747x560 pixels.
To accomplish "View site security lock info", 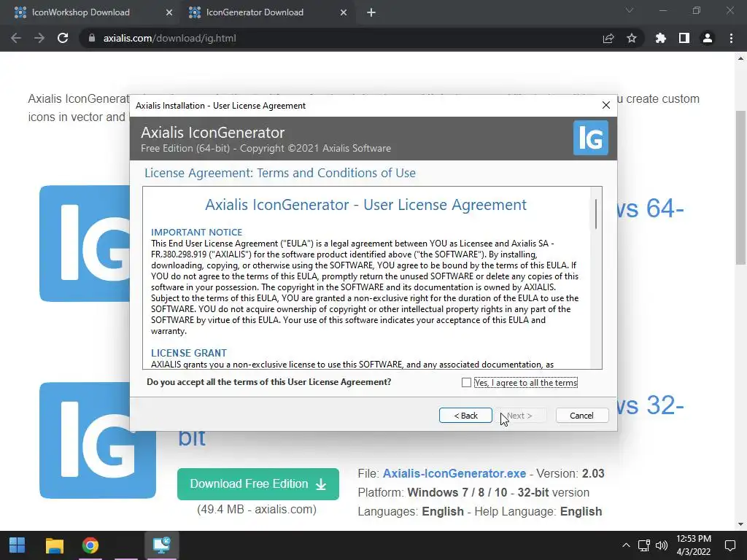I will 91,38.
